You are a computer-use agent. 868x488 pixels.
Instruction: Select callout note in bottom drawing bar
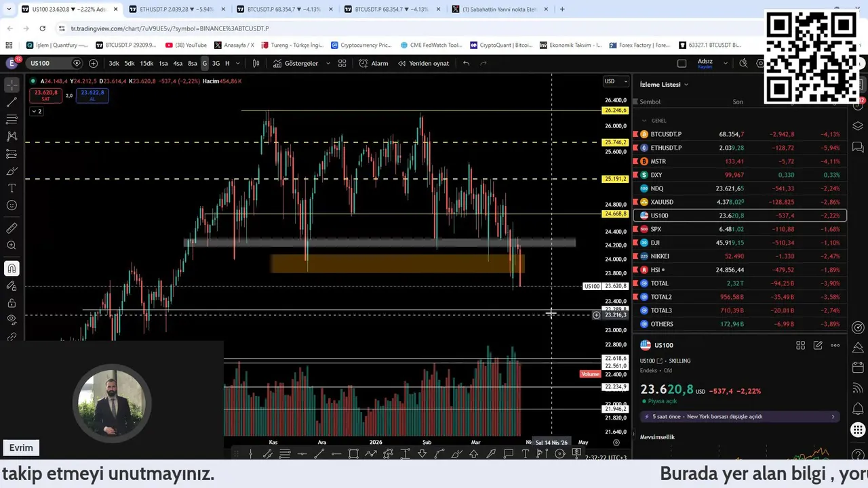509,453
